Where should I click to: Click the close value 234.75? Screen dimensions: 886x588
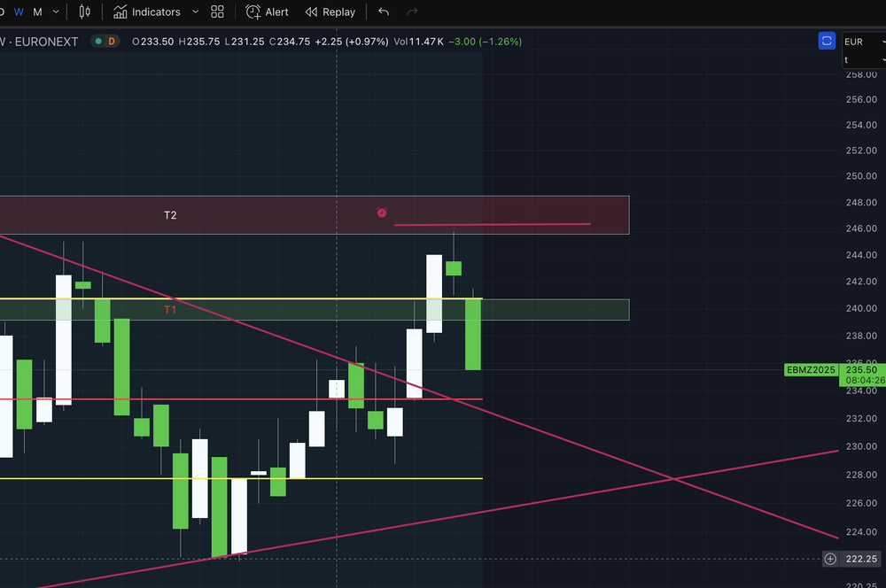point(293,42)
